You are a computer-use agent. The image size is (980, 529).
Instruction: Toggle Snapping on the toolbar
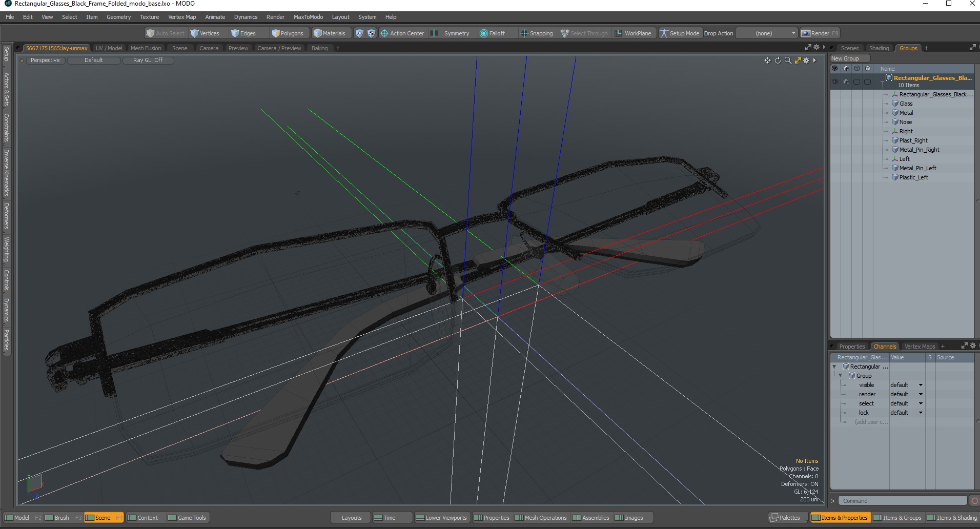point(537,33)
